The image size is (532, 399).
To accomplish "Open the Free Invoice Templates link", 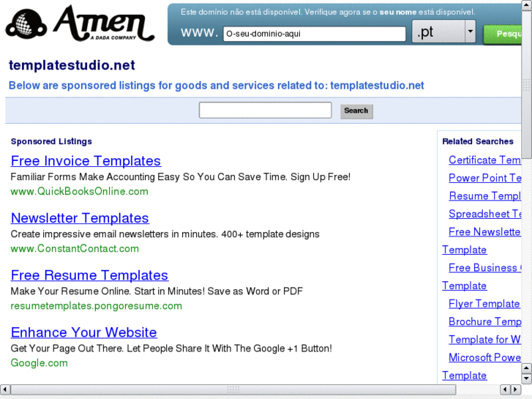I will (x=86, y=161).
